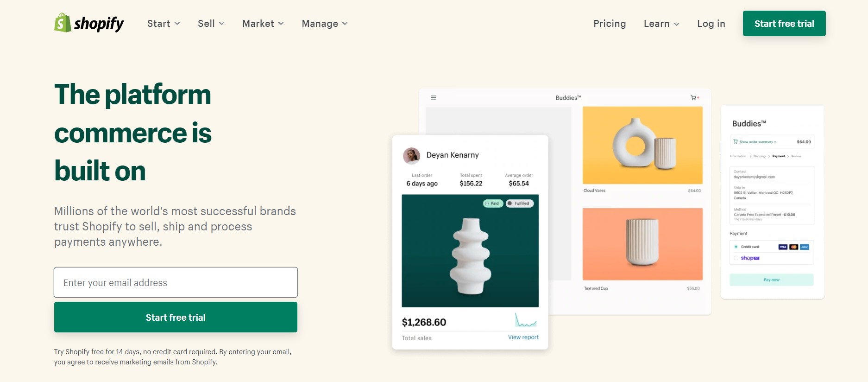The image size is (868, 382).
Task: Click the sales trend sparkline chart
Action: point(526,320)
